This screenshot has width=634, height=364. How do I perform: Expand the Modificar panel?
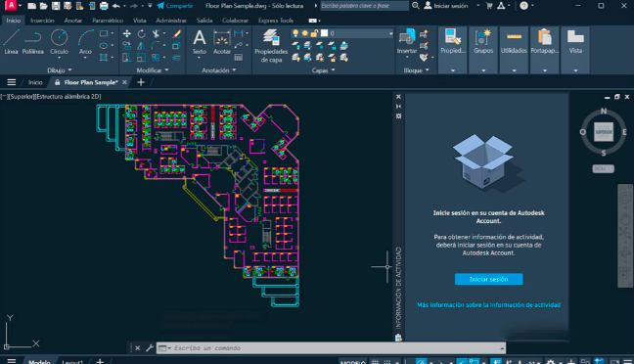153,70
